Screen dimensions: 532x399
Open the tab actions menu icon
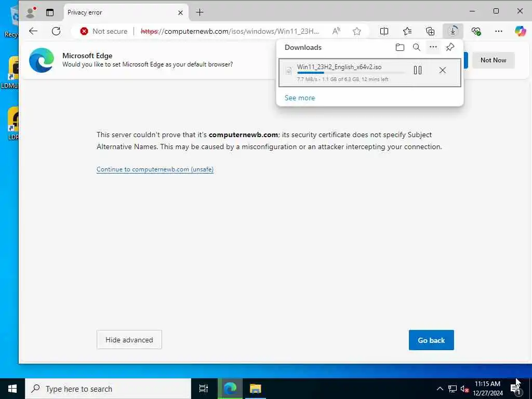[x=50, y=12]
